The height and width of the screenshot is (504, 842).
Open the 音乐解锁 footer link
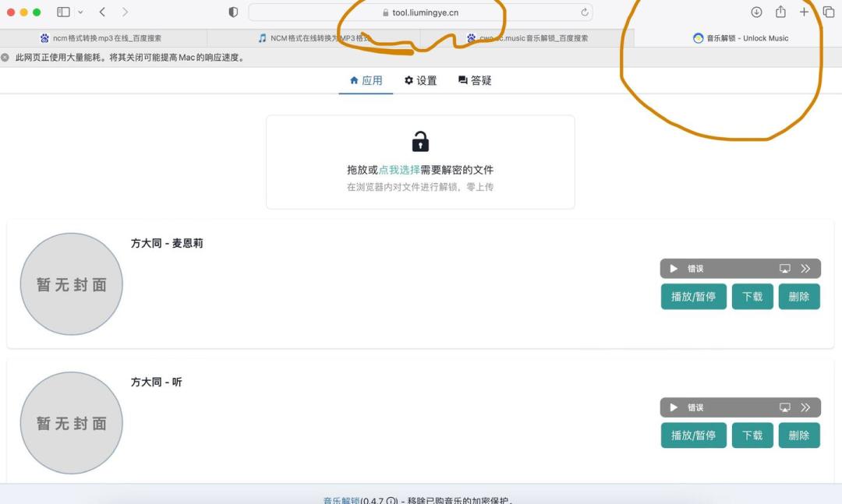pyautogui.click(x=341, y=500)
